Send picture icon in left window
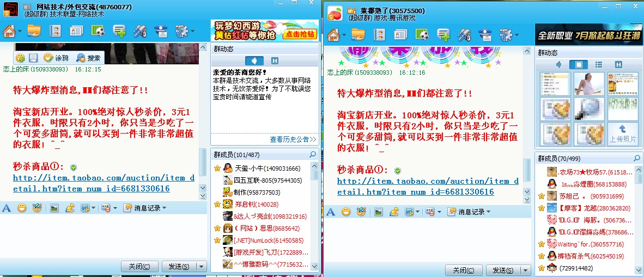Viewport: 644px width, 277px height. click(54, 208)
